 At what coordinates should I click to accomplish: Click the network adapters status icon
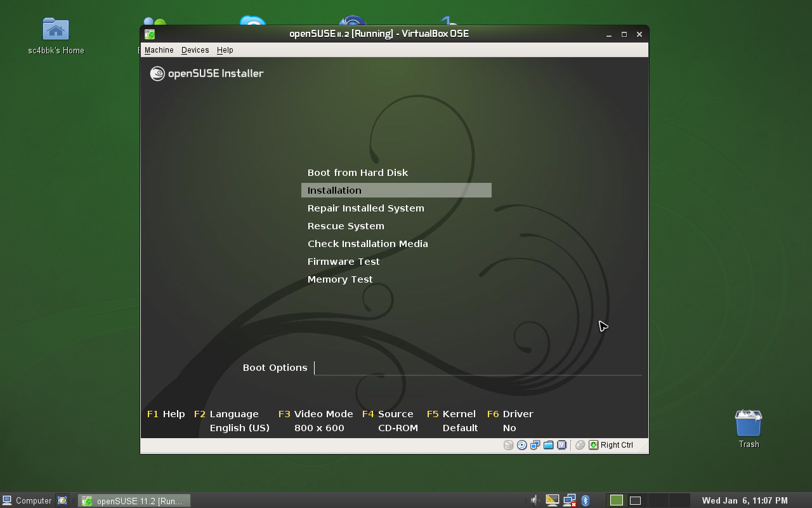tap(535, 445)
